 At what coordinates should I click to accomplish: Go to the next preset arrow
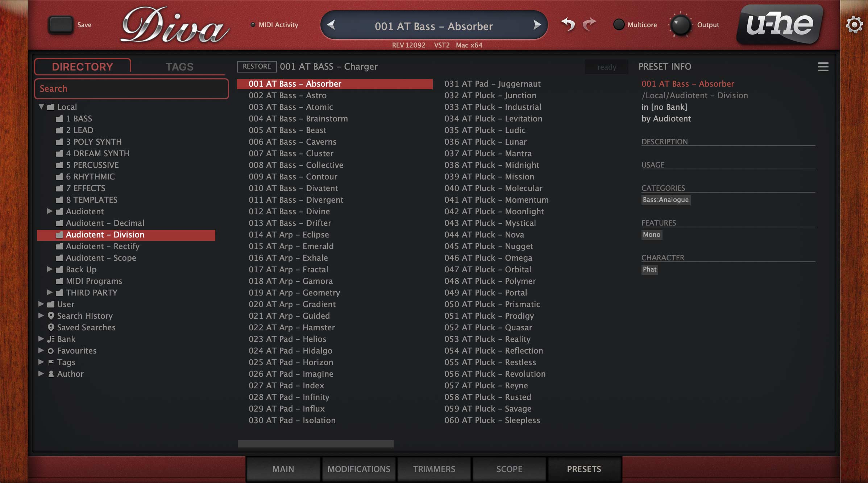537,25
